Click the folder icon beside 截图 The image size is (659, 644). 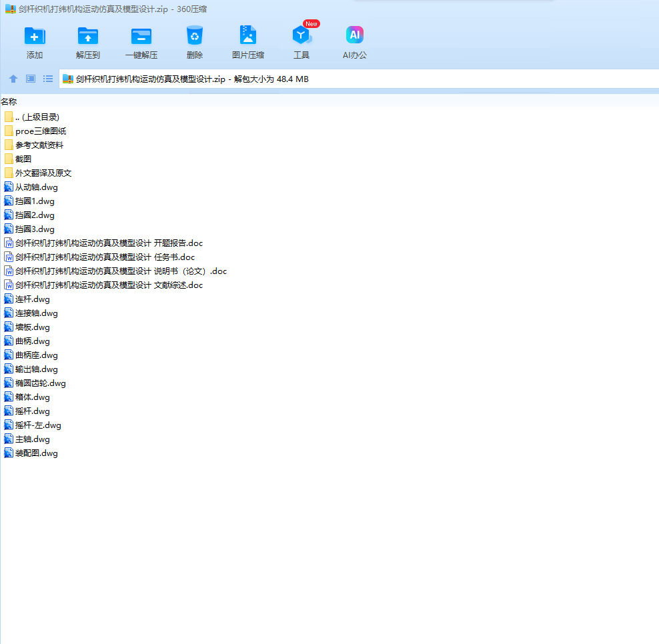click(9, 159)
